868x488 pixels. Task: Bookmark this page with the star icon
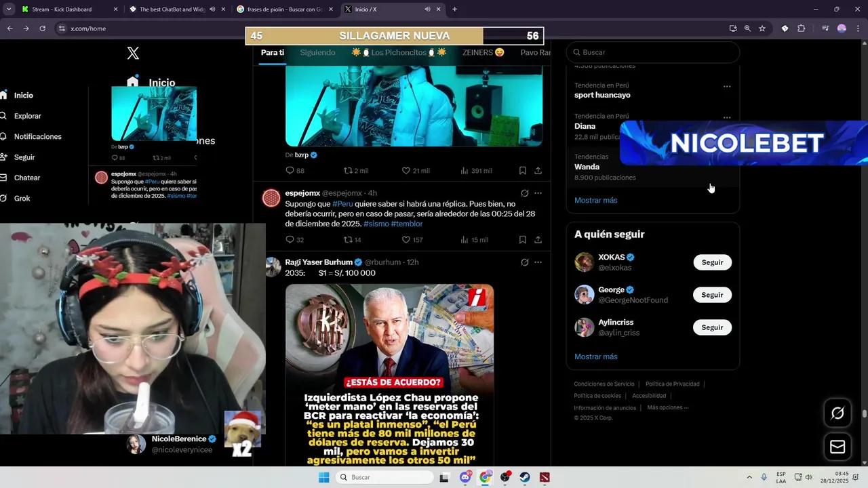click(x=762, y=28)
